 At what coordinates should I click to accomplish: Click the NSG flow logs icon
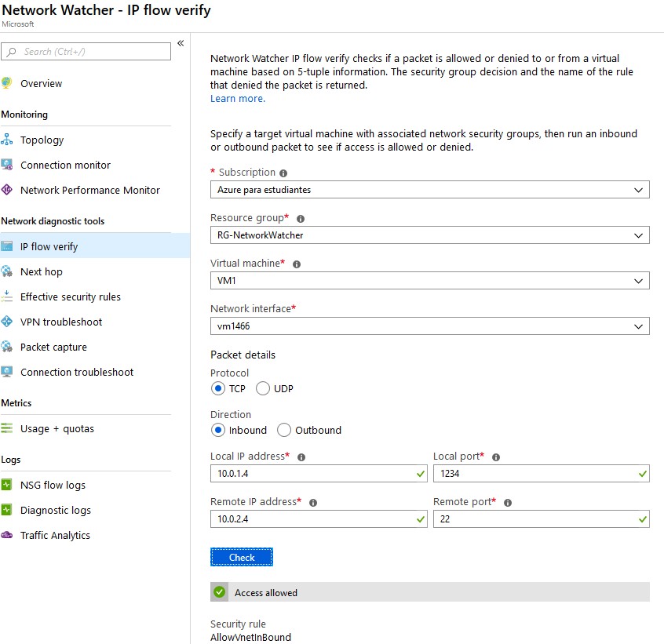tap(7, 485)
